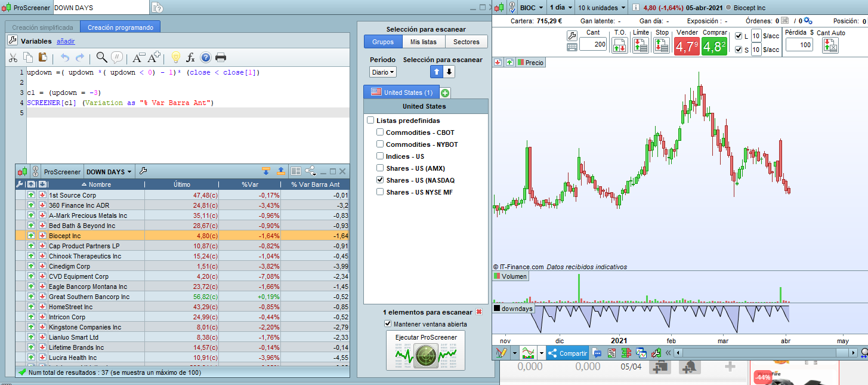
Task: Switch to Creación simplificada tab
Action: pyautogui.click(x=42, y=27)
